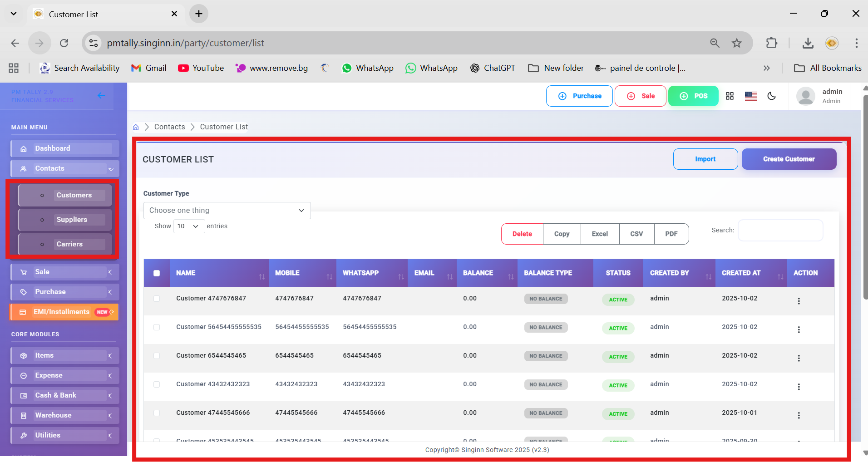Click the admin profile avatar

click(x=805, y=96)
